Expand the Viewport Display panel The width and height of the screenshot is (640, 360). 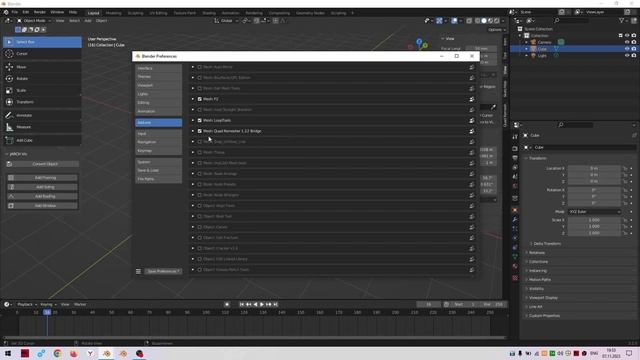543,298
